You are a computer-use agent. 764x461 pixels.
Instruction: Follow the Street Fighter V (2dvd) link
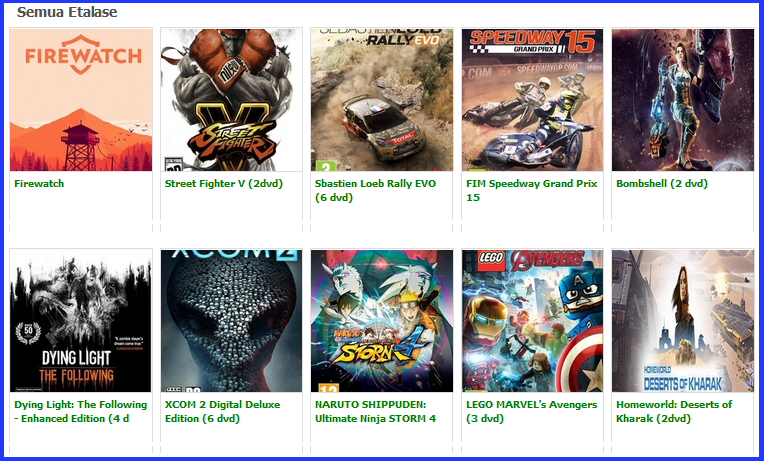click(x=224, y=184)
